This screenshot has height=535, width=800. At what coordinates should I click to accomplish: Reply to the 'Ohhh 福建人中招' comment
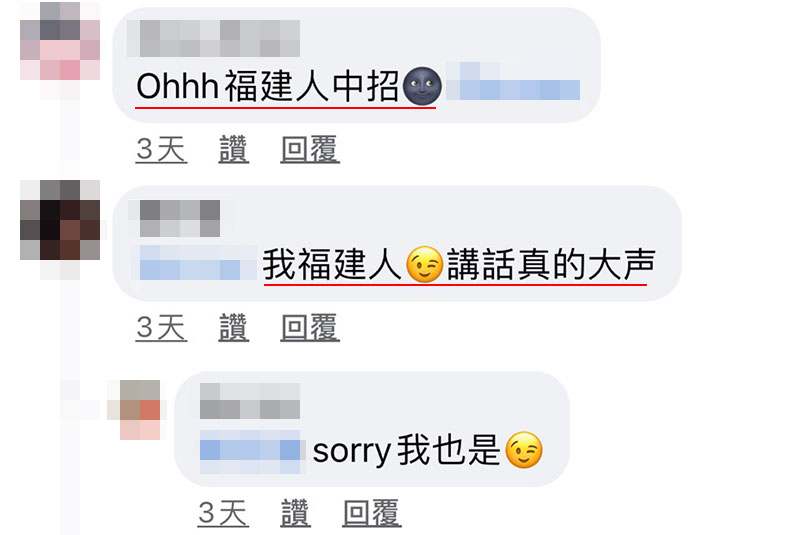tap(310, 149)
